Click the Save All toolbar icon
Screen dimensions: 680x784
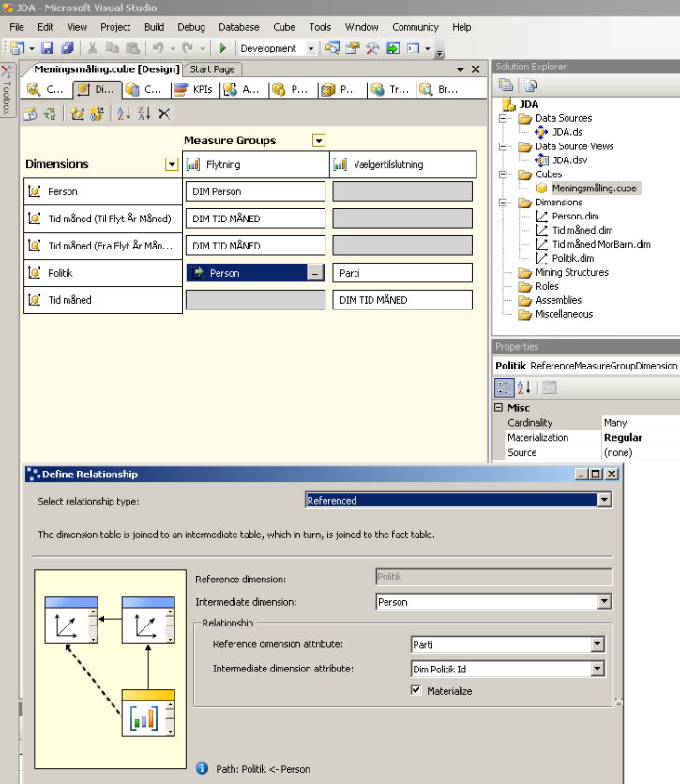(67, 48)
